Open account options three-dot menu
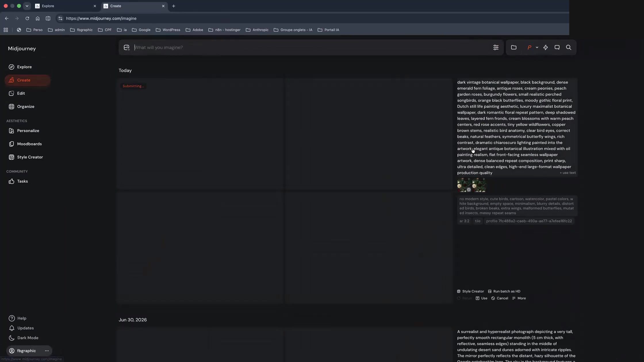This screenshot has height=362, width=644. (x=47, y=351)
